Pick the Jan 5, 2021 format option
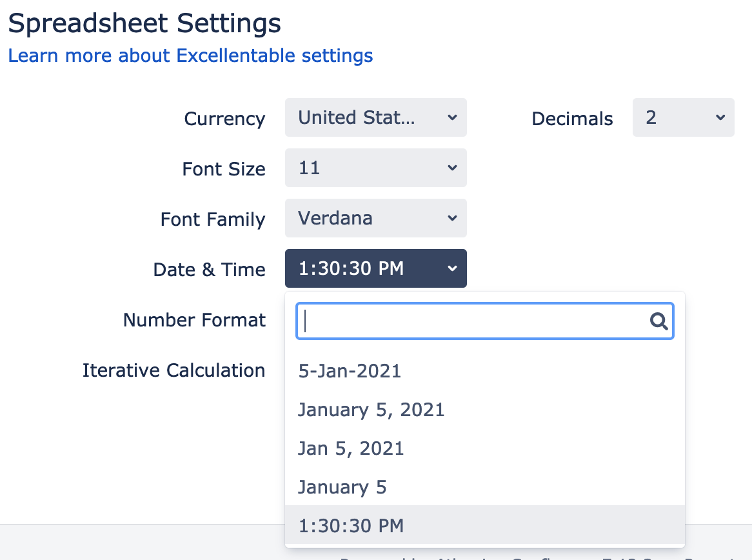Viewport: 752px width, 560px height. tap(485, 448)
